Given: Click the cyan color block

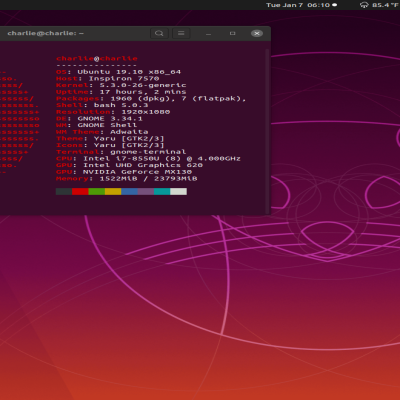Looking at the screenshot, I should [x=162, y=191].
